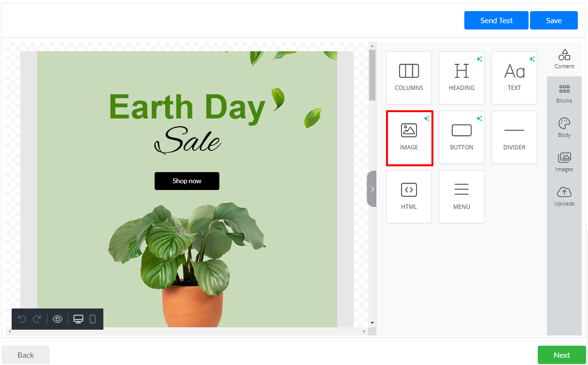Click the Send Test button

click(x=496, y=20)
